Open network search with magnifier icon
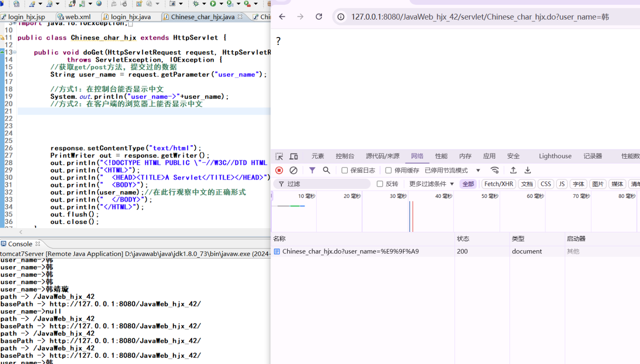The width and height of the screenshot is (640, 364). coord(326,170)
